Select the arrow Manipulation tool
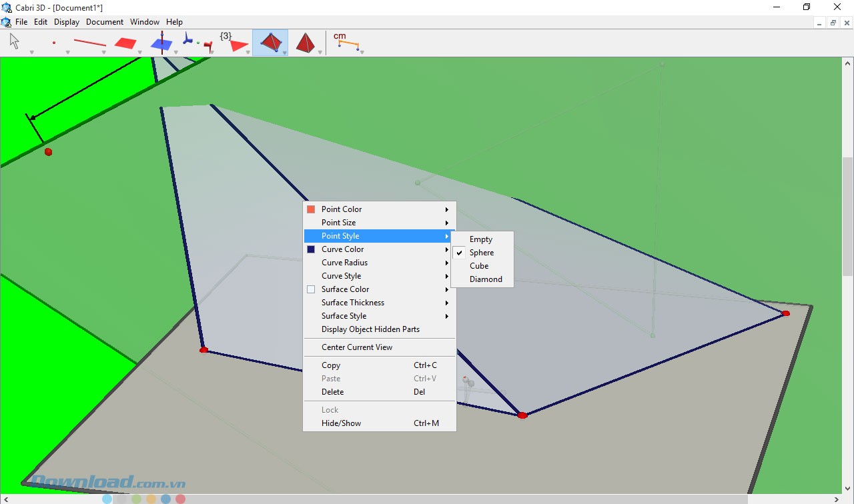This screenshot has width=854, height=504. (x=15, y=42)
